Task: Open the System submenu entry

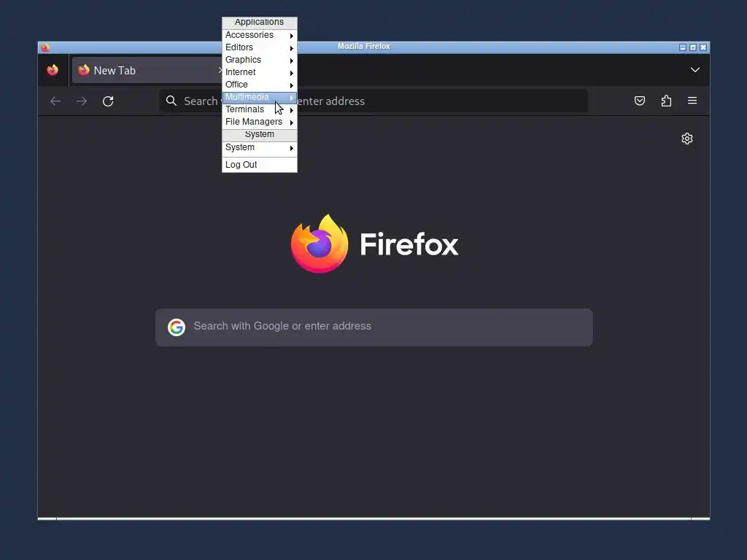Action: 259,147
